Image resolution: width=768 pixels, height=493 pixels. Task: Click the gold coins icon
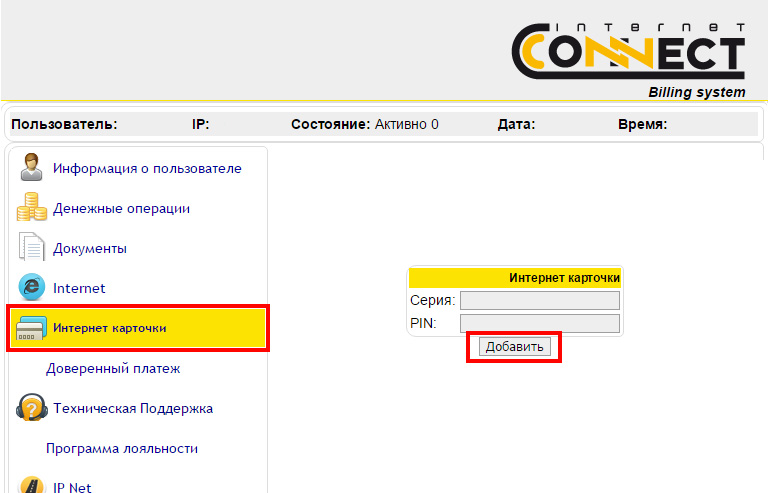[32, 208]
